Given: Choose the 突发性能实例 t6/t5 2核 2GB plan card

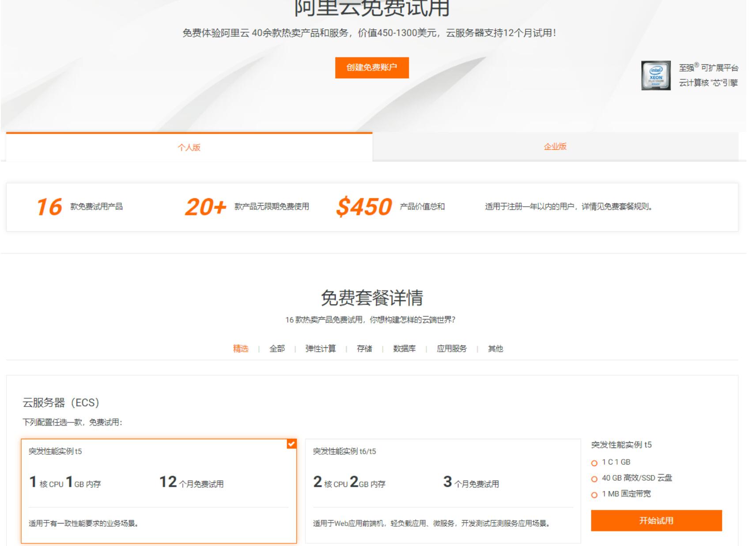Looking at the screenshot, I should (x=443, y=491).
